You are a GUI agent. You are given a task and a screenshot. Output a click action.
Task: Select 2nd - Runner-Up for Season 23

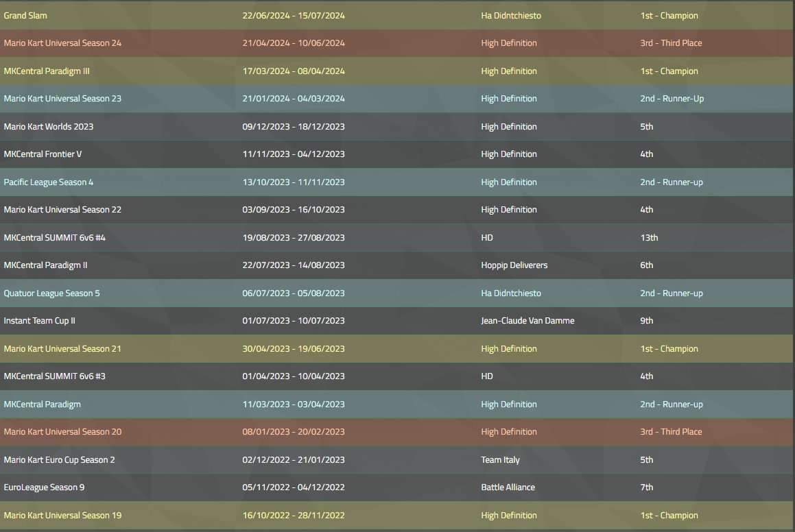click(672, 99)
